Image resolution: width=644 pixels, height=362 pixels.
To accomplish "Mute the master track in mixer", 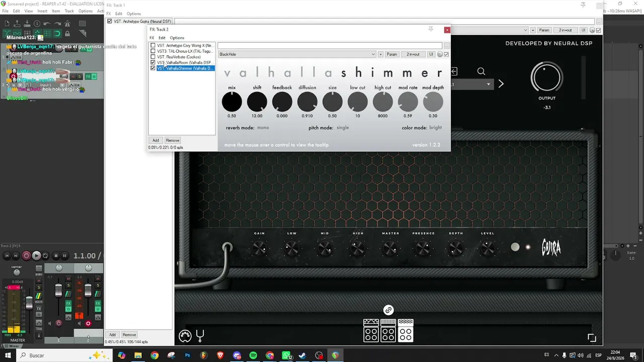I will pos(39,280).
